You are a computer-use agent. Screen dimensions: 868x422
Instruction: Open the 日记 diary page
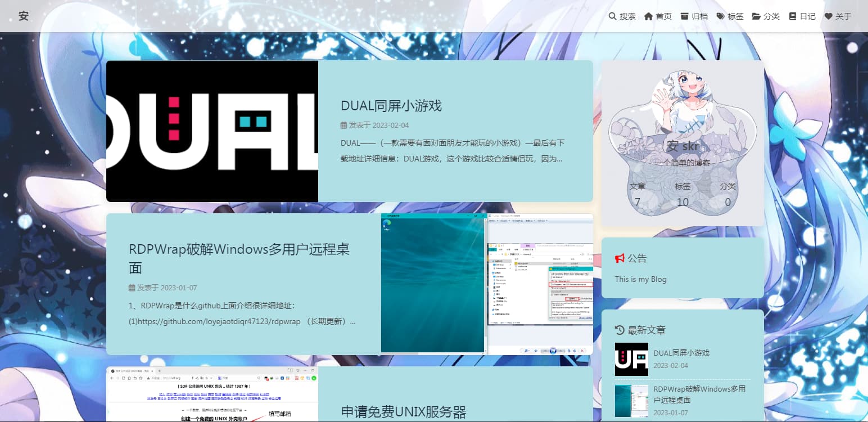[x=802, y=16]
